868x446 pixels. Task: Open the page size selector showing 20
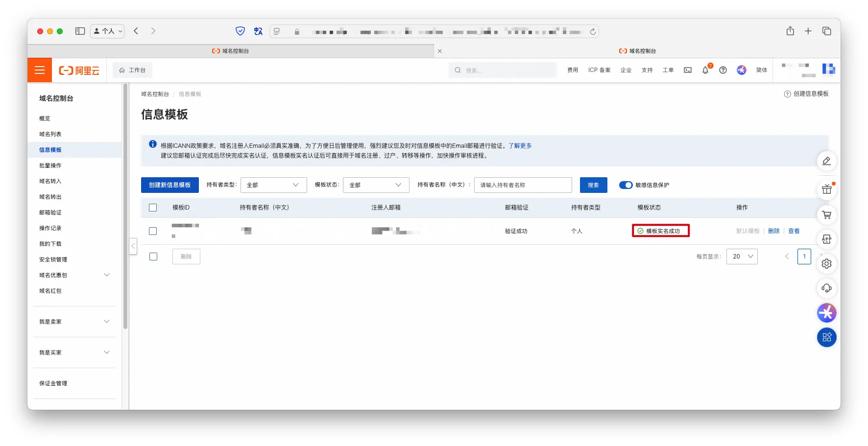tap(742, 257)
